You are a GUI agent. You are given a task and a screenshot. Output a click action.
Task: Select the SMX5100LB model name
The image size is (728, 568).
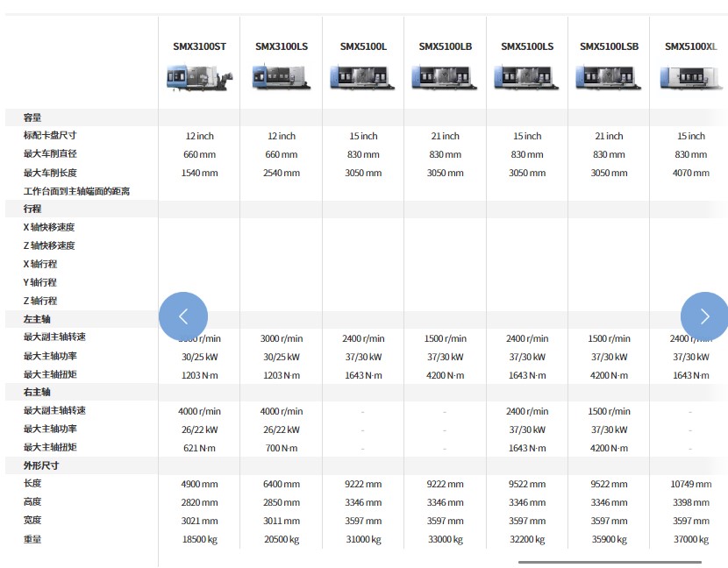pyautogui.click(x=446, y=46)
